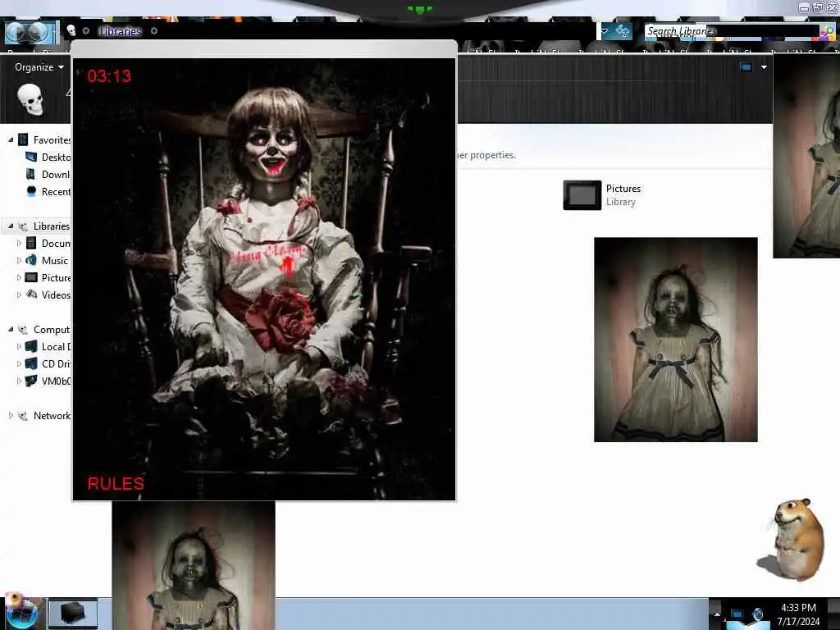
Task: Click the Change your view icon in the toolbar
Action: tap(746, 67)
